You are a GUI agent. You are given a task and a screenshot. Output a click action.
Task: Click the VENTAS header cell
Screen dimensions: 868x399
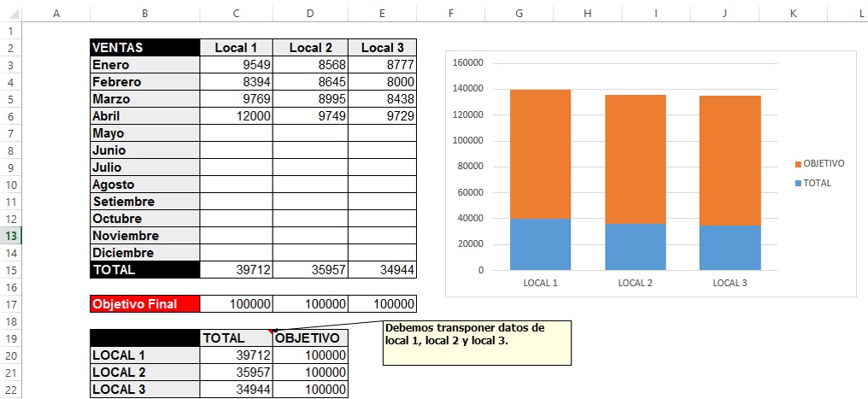pyautogui.click(x=144, y=48)
